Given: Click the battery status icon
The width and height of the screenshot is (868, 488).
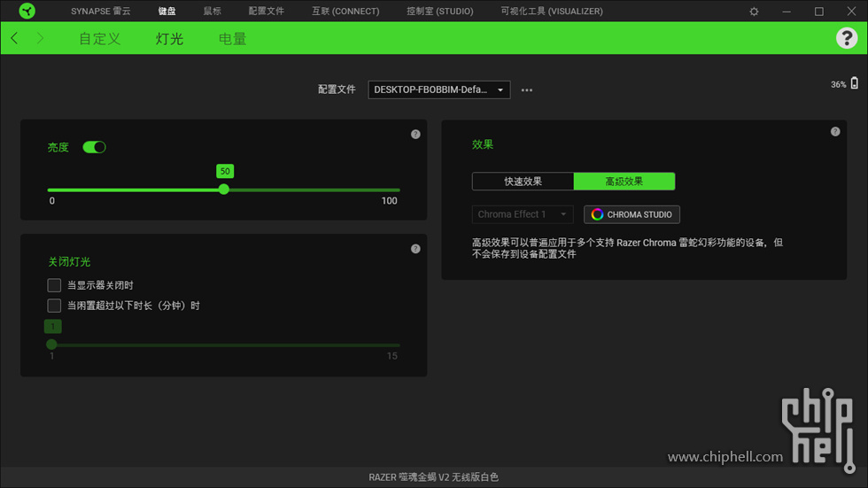Looking at the screenshot, I should click(x=854, y=83).
